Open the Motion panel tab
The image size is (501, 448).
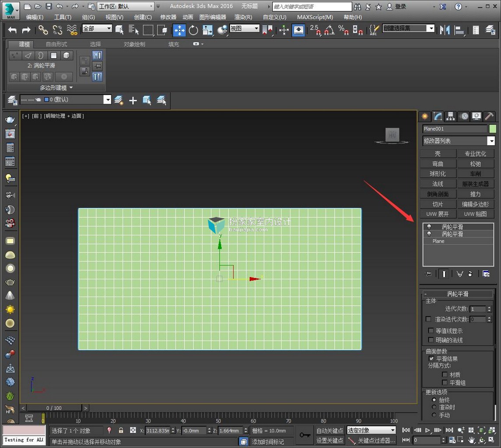[x=464, y=116]
